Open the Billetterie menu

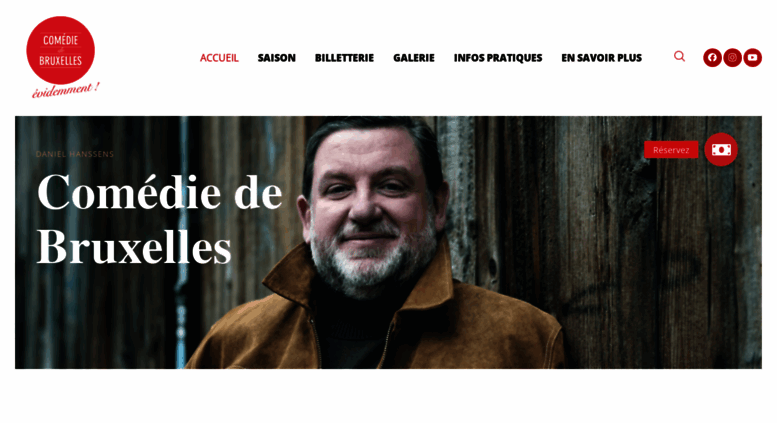[x=344, y=58]
